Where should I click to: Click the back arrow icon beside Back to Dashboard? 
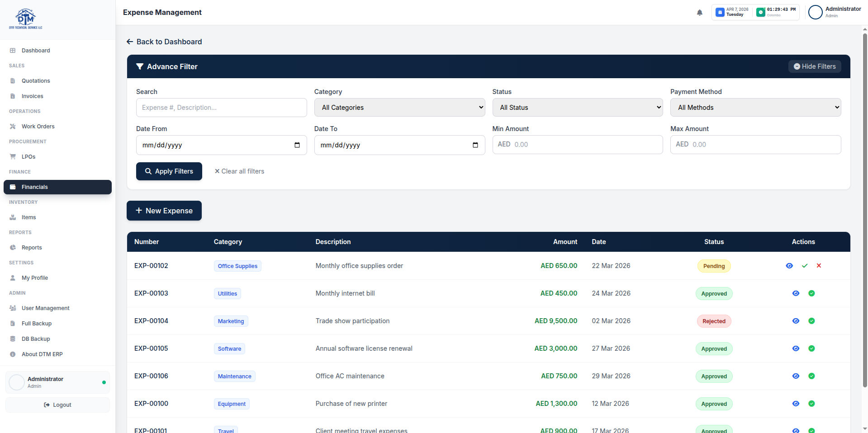pyautogui.click(x=130, y=42)
